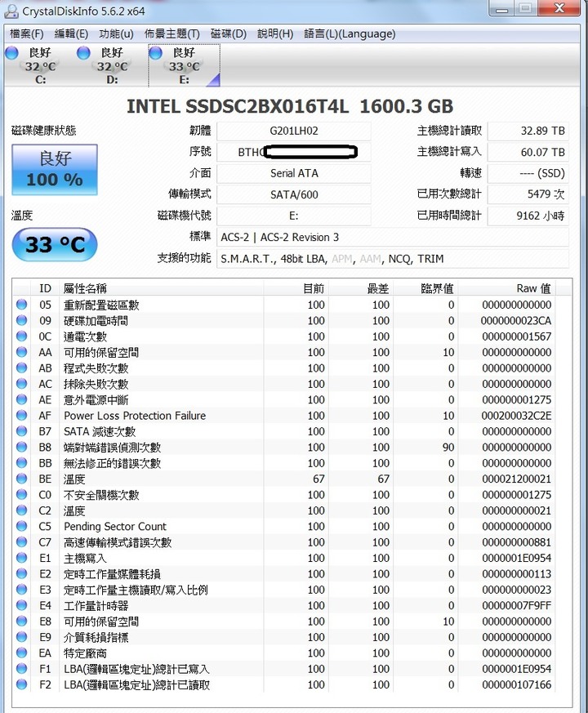The height and width of the screenshot is (713, 588).
Task: Click the status orb for attribute E1
Action: pyautogui.click(x=21, y=558)
